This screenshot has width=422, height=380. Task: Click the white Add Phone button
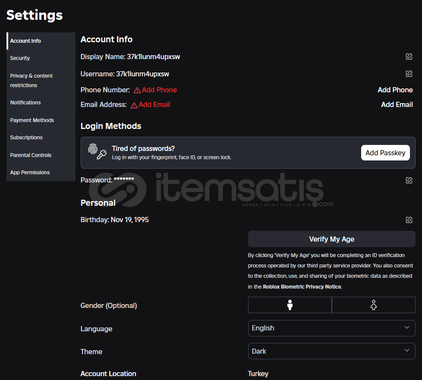[395, 90]
